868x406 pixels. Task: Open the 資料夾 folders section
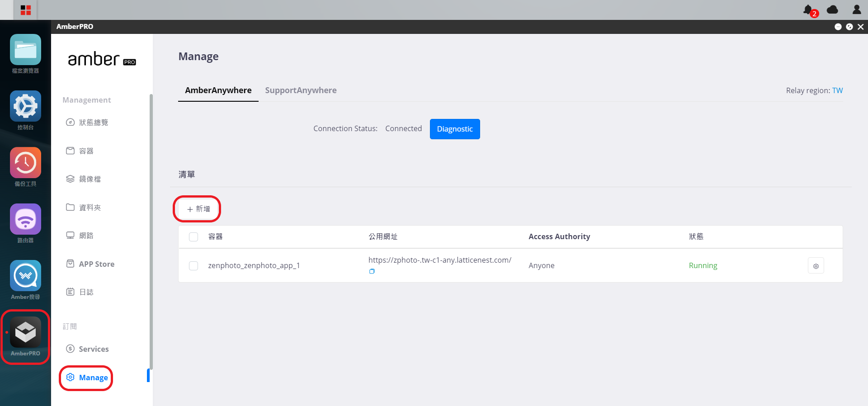pyautogui.click(x=84, y=208)
